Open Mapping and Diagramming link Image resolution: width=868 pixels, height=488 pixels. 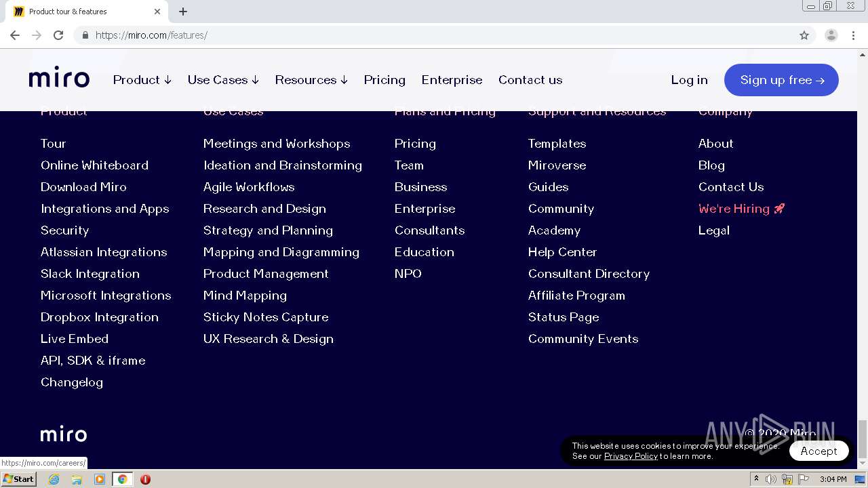[281, 252]
